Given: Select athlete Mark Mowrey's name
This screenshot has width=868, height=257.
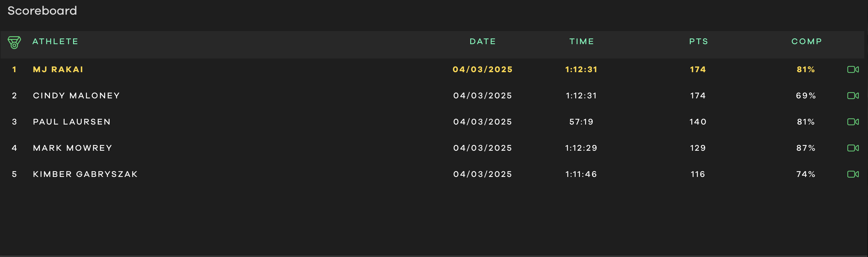Looking at the screenshot, I should [x=72, y=148].
